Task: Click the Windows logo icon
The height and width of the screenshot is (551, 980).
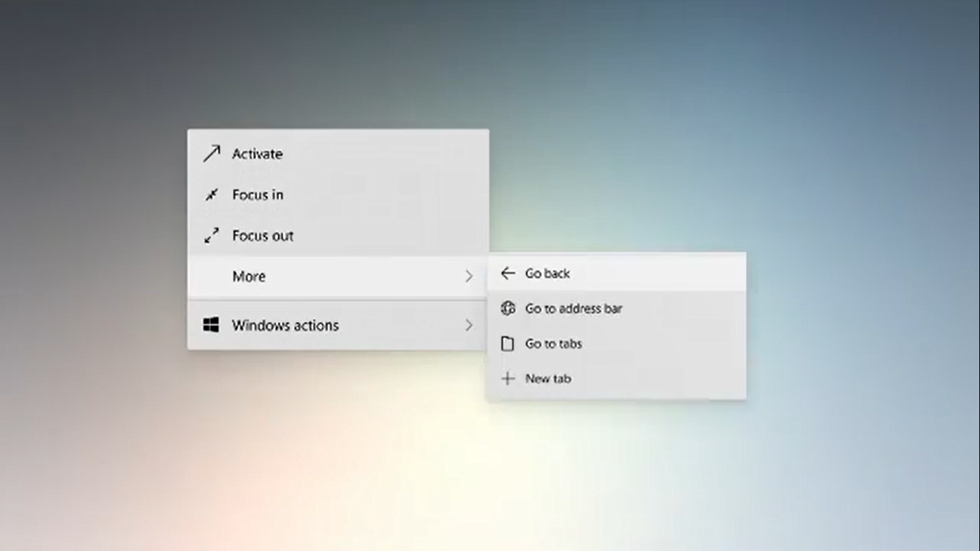Action: [211, 325]
